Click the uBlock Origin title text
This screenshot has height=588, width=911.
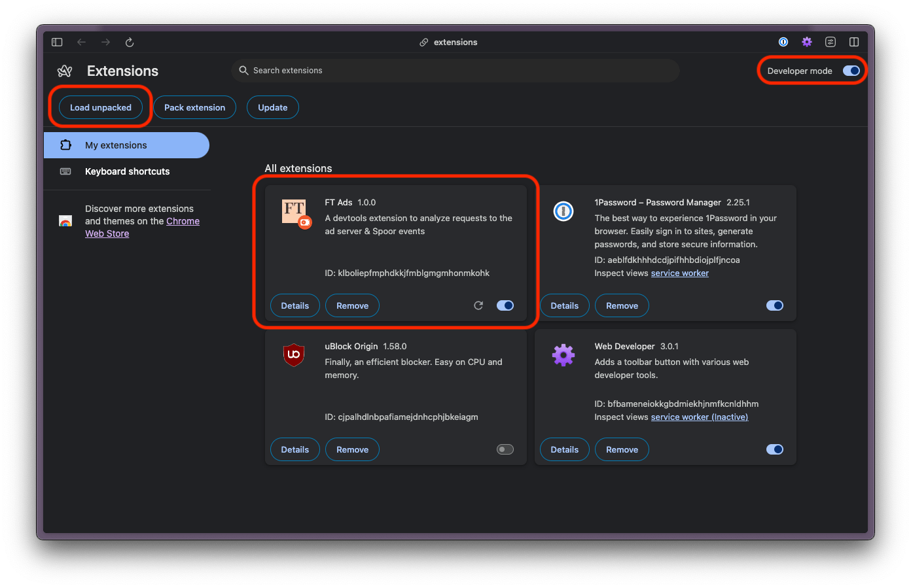tap(351, 346)
